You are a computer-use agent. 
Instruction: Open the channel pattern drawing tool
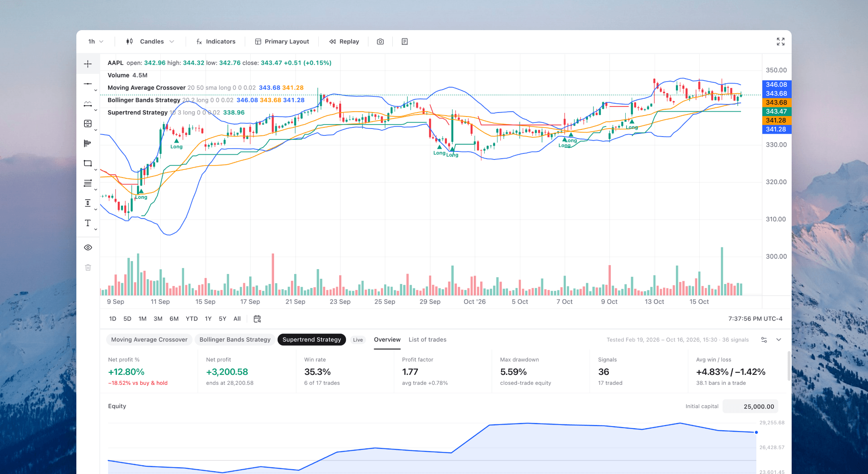pos(88,104)
